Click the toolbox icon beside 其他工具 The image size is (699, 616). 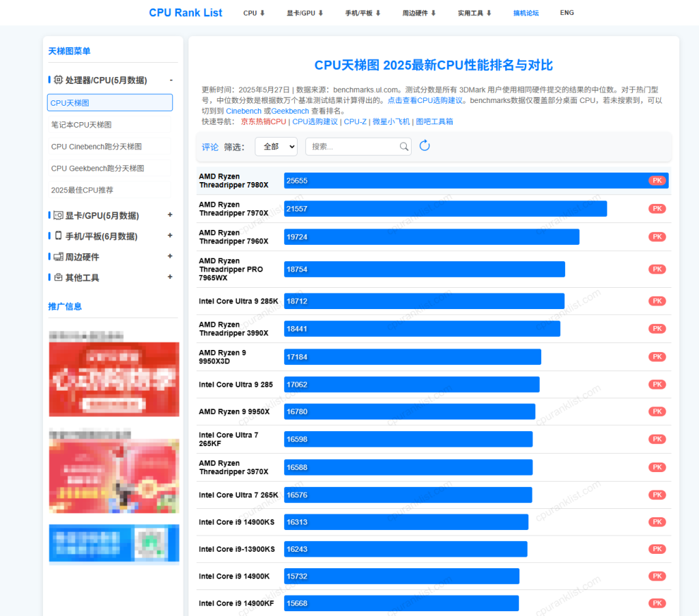coord(59,277)
